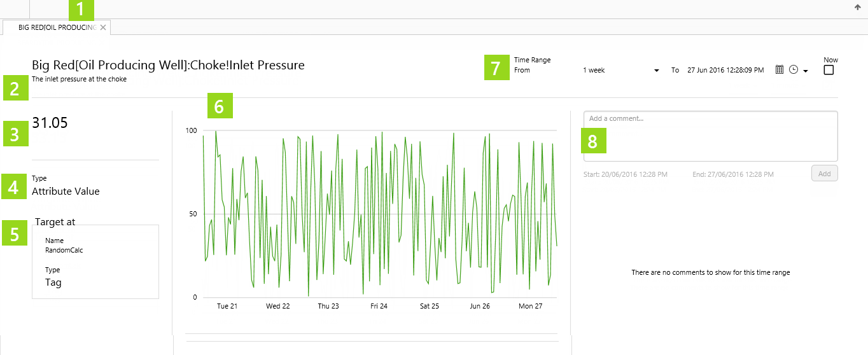The height and width of the screenshot is (355, 868).
Task: Select the BIG RED[OIL PRODUCING tab
Action: click(56, 28)
